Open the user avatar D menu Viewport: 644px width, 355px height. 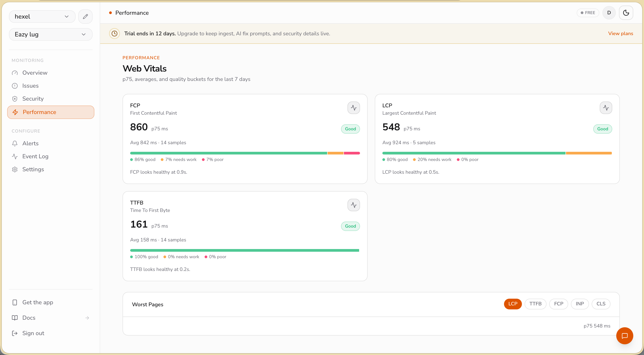click(x=609, y=13)
